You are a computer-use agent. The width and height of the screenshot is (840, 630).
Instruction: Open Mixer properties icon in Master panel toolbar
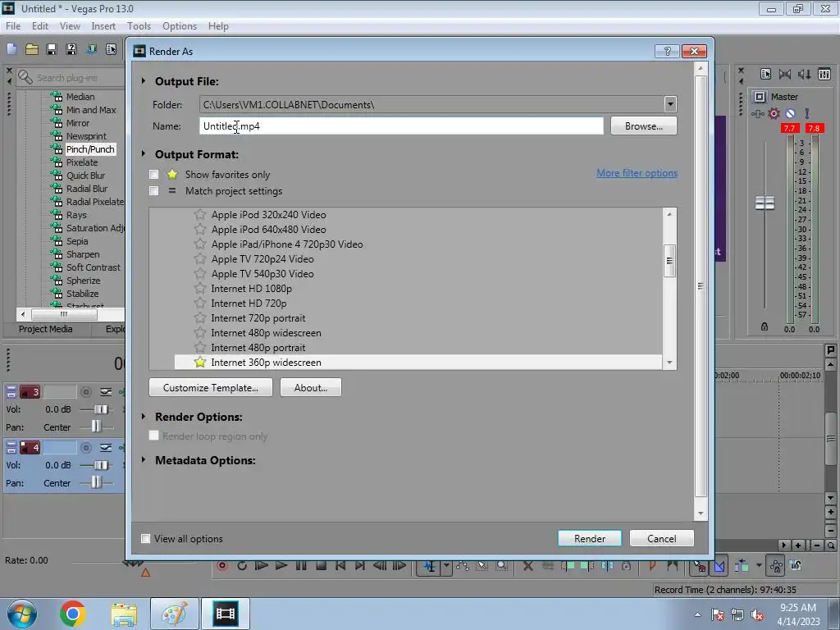(765, 74)
